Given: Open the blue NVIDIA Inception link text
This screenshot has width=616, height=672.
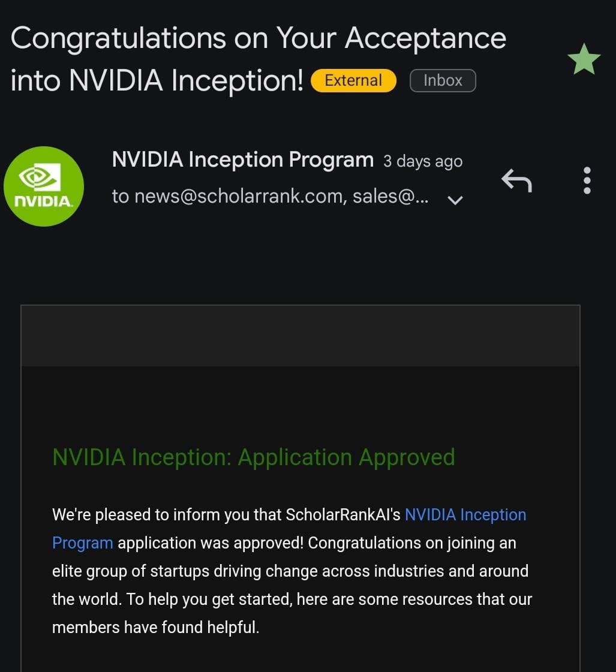Looking at the screenshot, I should (x=465, y=515).
